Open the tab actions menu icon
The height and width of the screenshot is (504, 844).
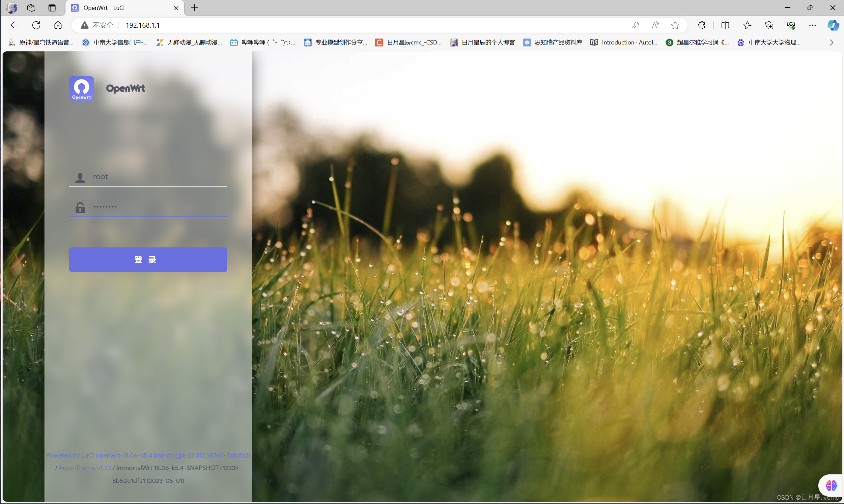tap(52, 8)
